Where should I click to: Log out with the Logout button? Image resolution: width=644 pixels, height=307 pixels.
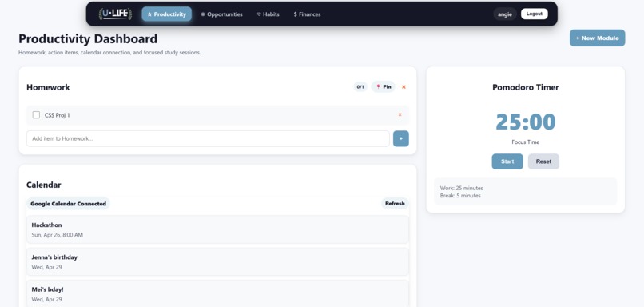coord(535,14)
